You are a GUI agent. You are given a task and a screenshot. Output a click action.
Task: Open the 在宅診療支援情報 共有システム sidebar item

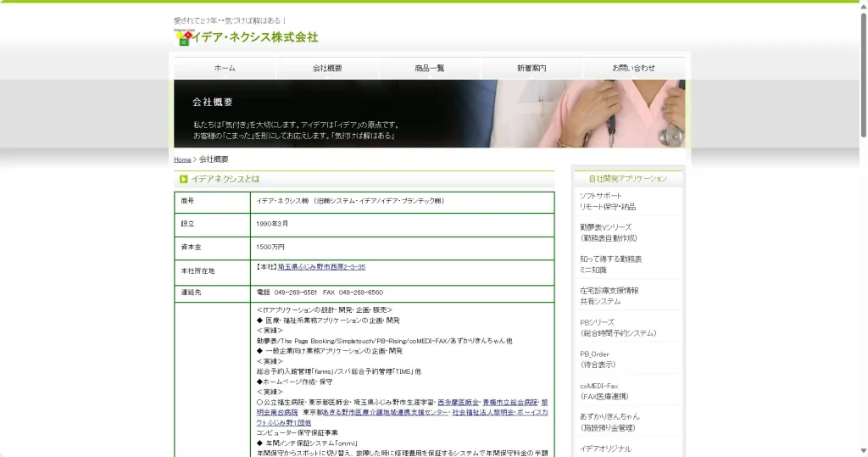(609, 296)
